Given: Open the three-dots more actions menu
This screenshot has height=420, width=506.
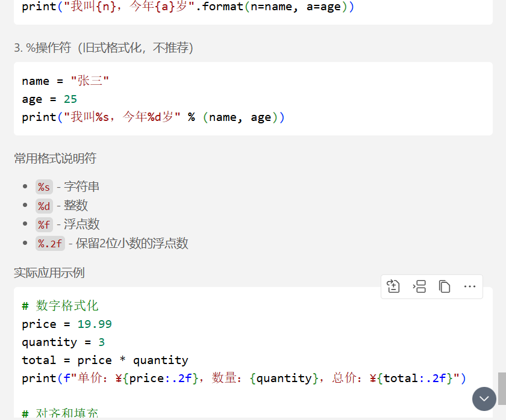Looking at the screenshot, I should [469, 286].
